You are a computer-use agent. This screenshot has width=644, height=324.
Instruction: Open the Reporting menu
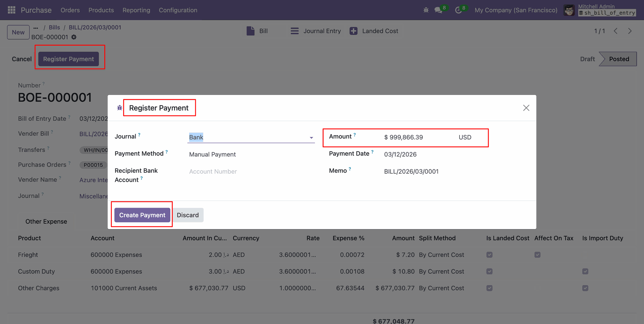click(x=136, y=10)
